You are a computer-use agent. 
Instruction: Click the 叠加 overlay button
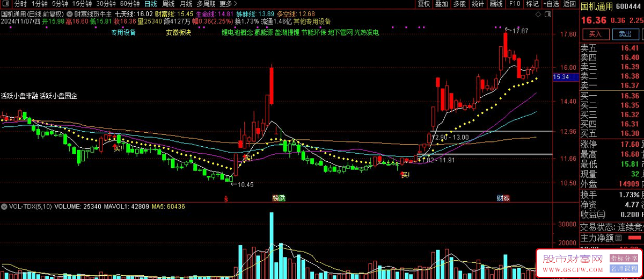pyautogui.click(x=442, y=4)
